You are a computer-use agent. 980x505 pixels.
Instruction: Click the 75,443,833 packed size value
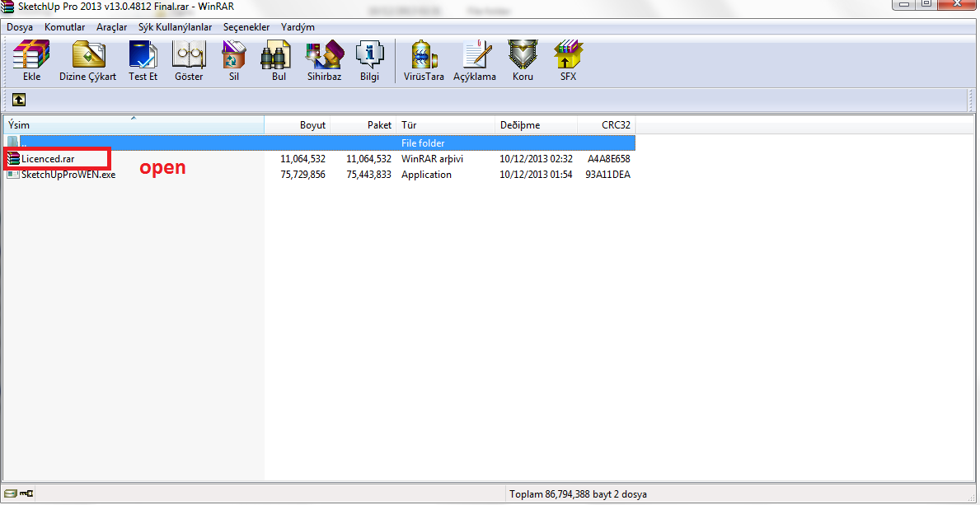click(x=368, y=175)
